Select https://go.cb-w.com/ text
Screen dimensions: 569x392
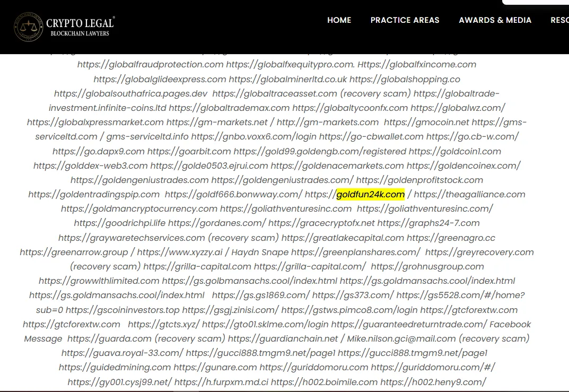click(472, 136)
